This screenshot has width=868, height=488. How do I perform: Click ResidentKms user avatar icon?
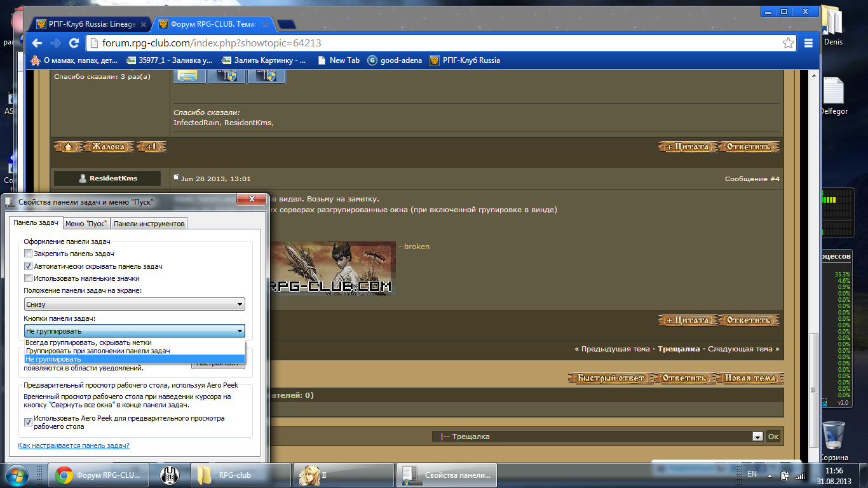point(83,179)
